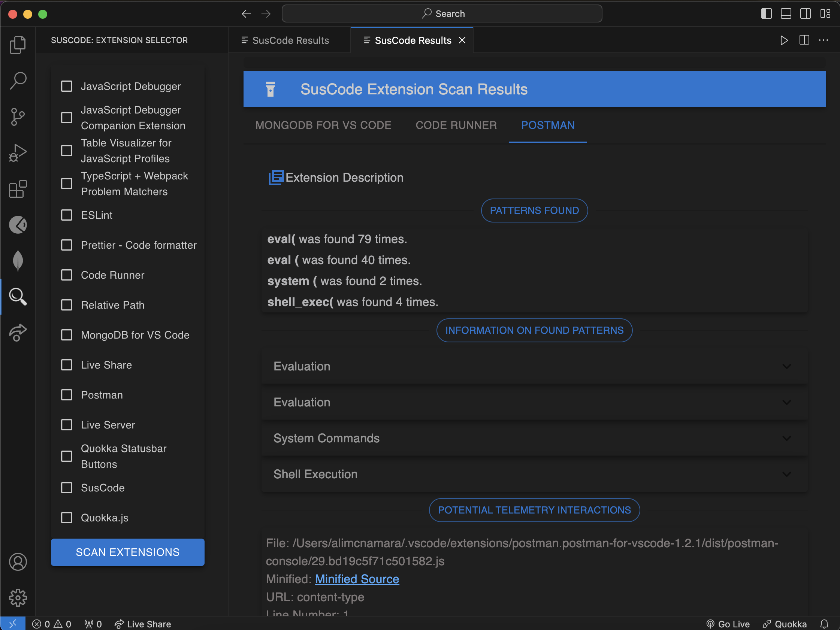This screenshot has width=840, height=630.
Task: Expand the first Evaluation accordion
Action: [x=534, y=366]
